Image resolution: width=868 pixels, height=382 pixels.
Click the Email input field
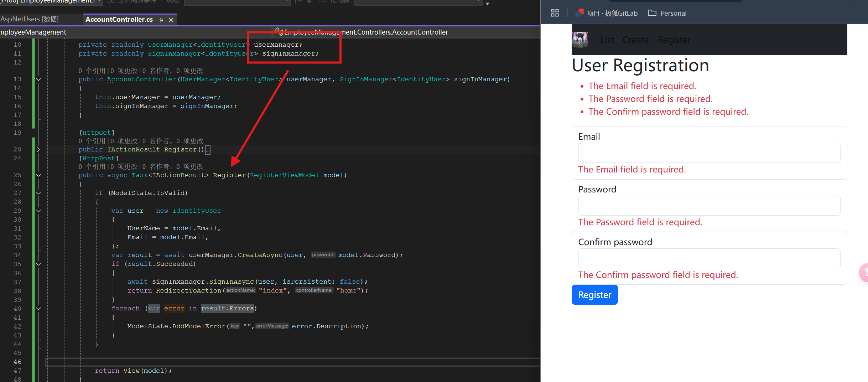click(709, 153)
